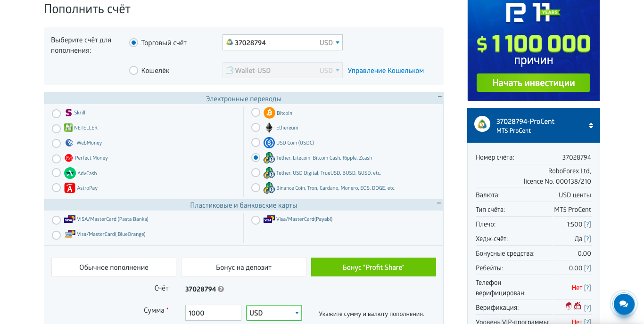
Task: Open the live chat bubble
Action: click(x=624, y=304)
